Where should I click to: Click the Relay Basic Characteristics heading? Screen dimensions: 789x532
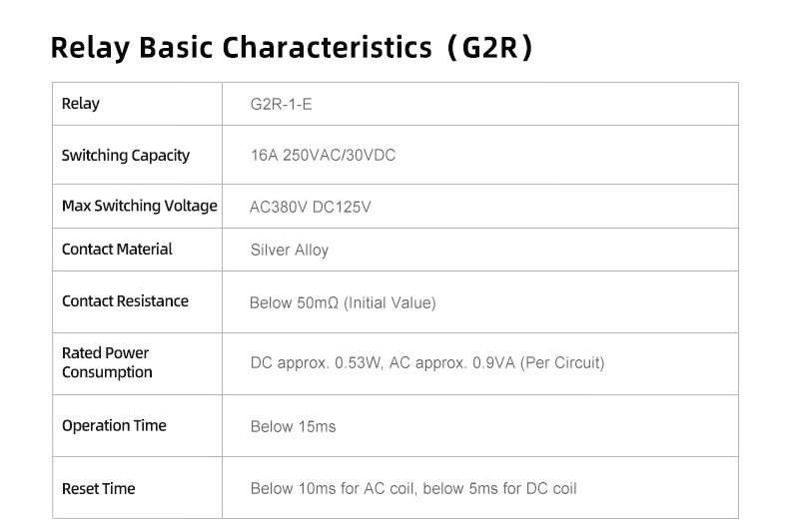tap(292, 48)
